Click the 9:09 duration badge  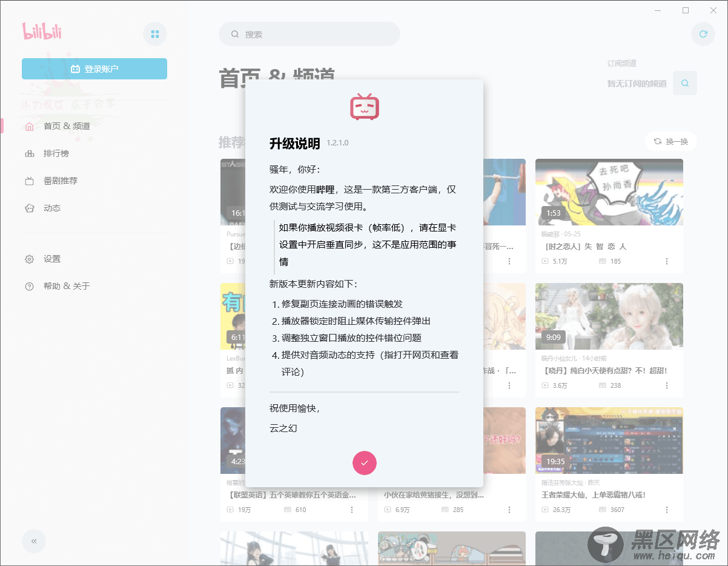pyautogui.click(x=554, y=337)
